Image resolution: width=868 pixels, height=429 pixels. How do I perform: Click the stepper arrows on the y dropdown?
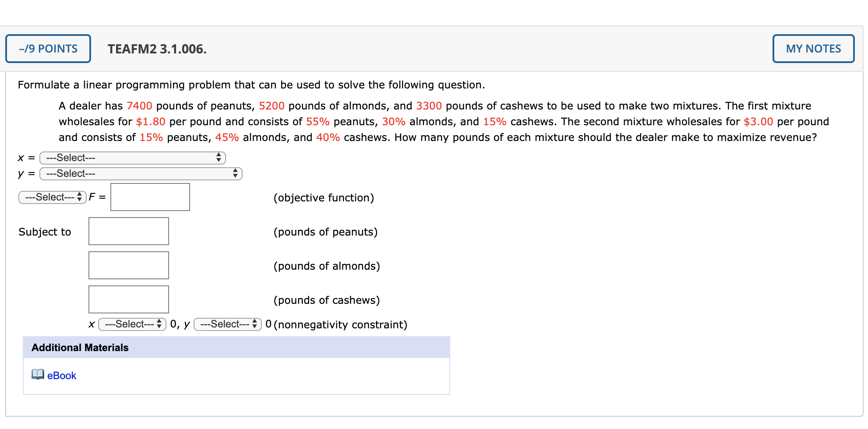(236, 173)
